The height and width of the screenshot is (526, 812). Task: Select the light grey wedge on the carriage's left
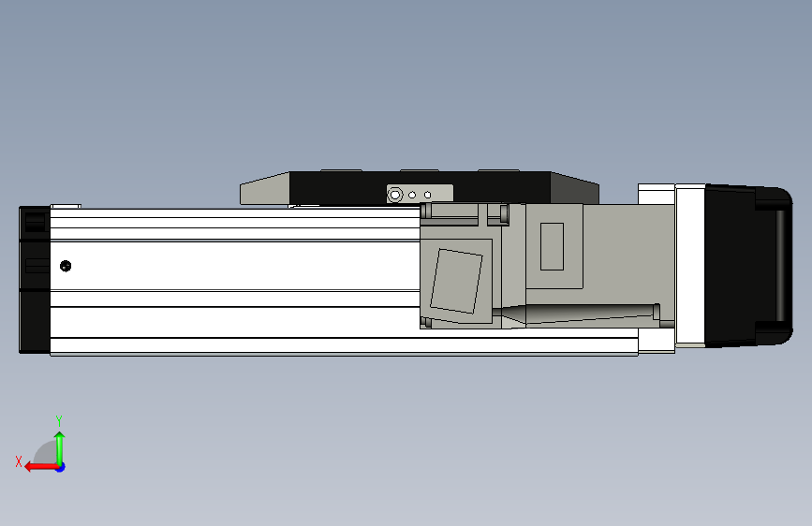(265, 189)
